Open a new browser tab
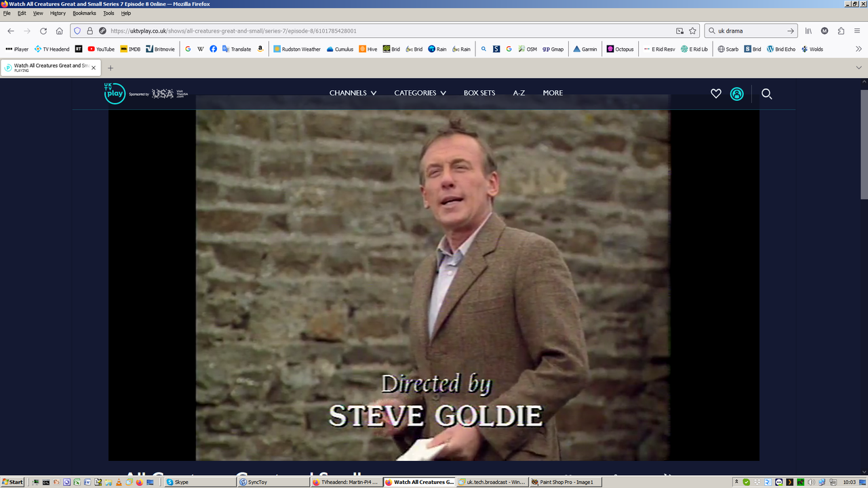Image resolution: width=868 pixels, height=488 pixels. 111,68
